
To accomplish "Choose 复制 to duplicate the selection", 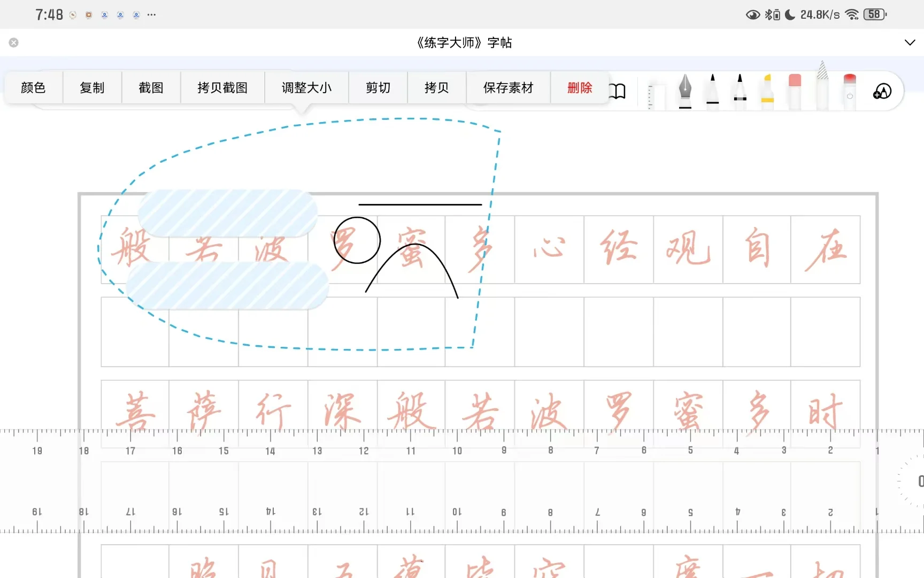I will [92, 88].
